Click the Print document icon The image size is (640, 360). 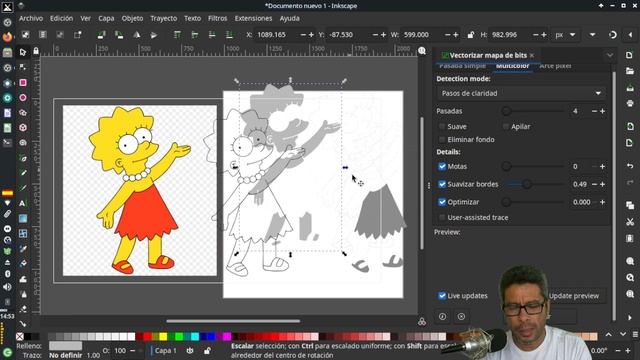(x=630, y=103)
